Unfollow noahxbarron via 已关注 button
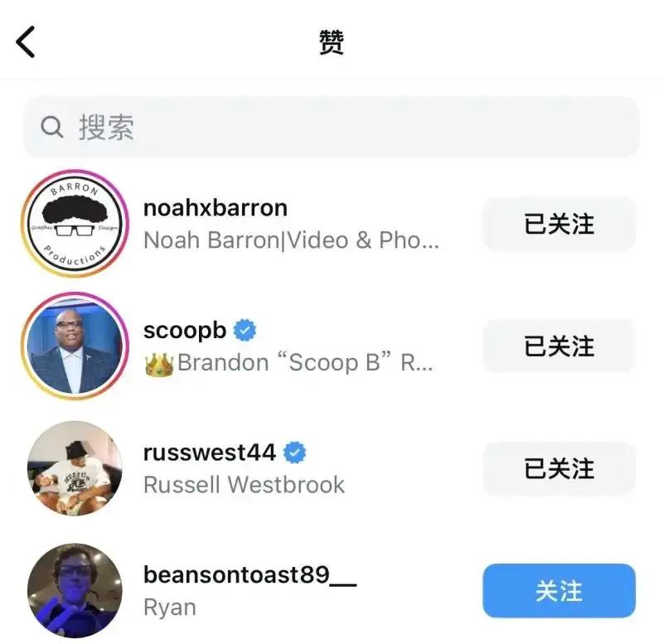 [559, 224]
